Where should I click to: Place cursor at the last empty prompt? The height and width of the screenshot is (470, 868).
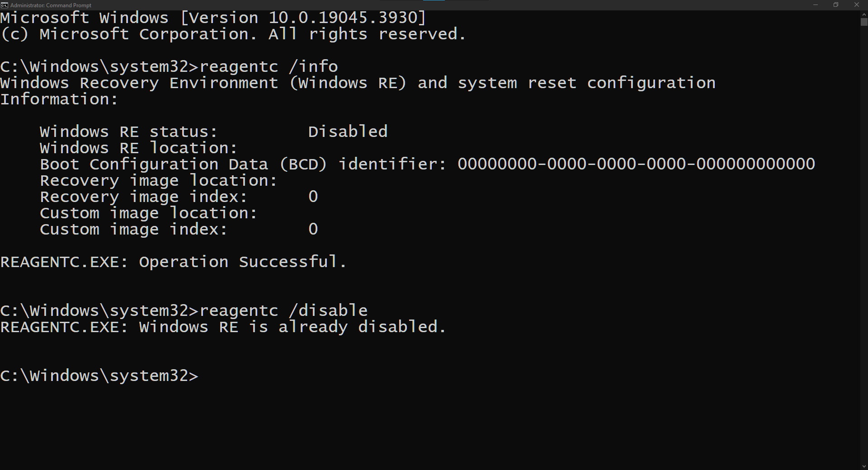(x=203, y=376)
